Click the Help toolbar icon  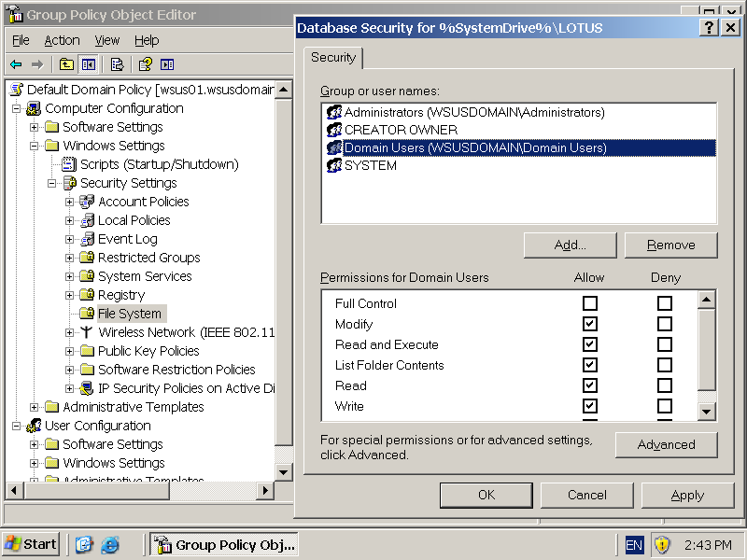146,64
